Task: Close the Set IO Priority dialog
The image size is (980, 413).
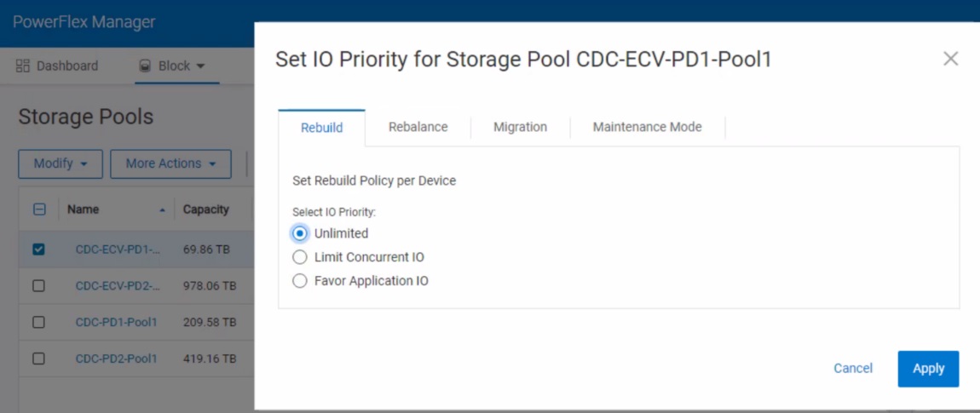Action: (x=950, y=59)
